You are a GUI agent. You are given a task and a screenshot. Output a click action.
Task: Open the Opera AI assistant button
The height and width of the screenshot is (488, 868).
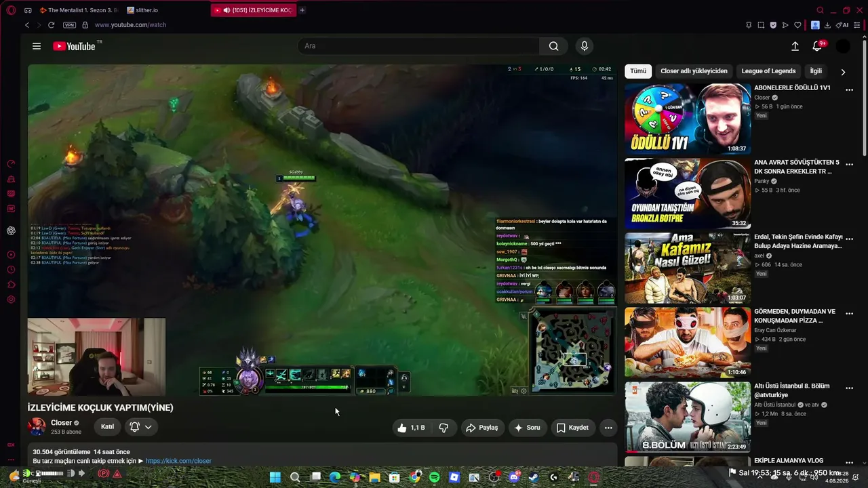pyautogui.click(x=842, y=25)
